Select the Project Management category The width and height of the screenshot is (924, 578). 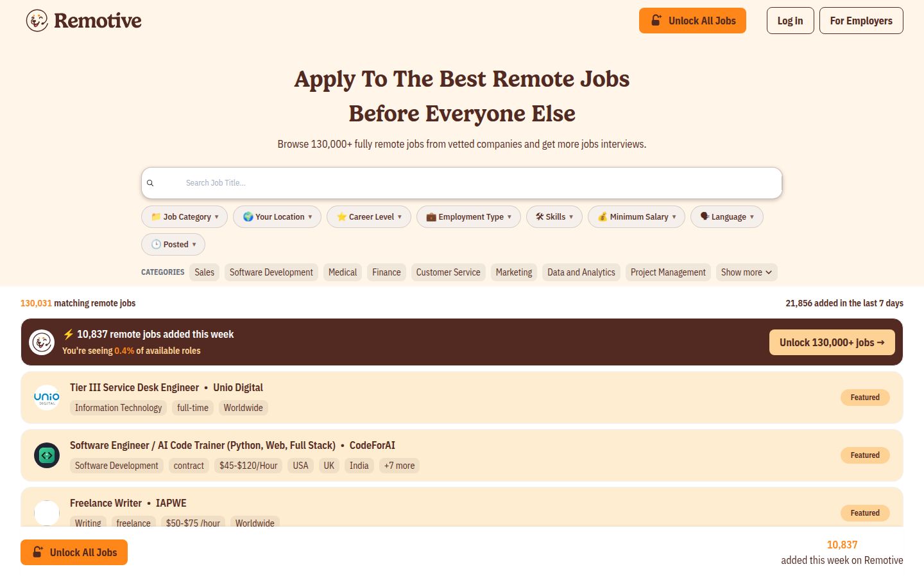coord(668,272)
